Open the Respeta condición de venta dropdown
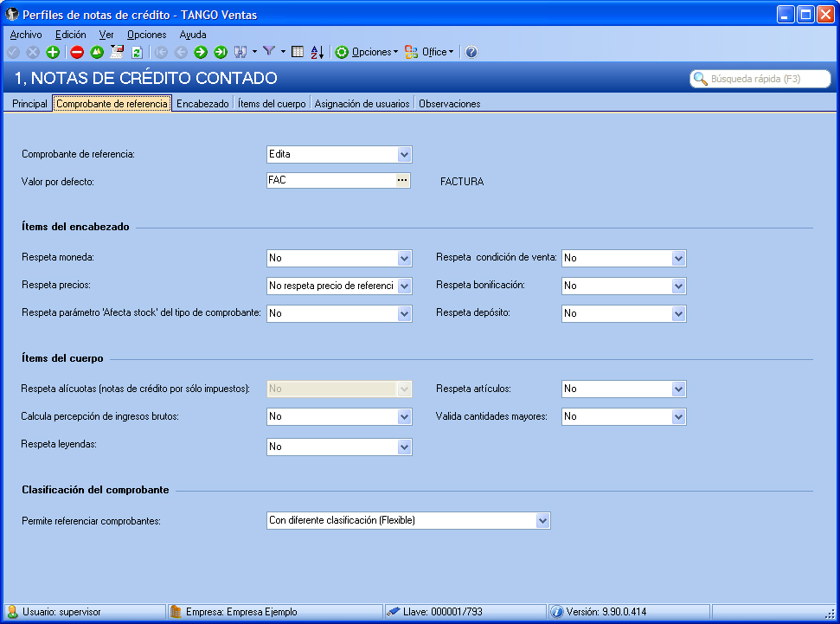 pos(678,259)
